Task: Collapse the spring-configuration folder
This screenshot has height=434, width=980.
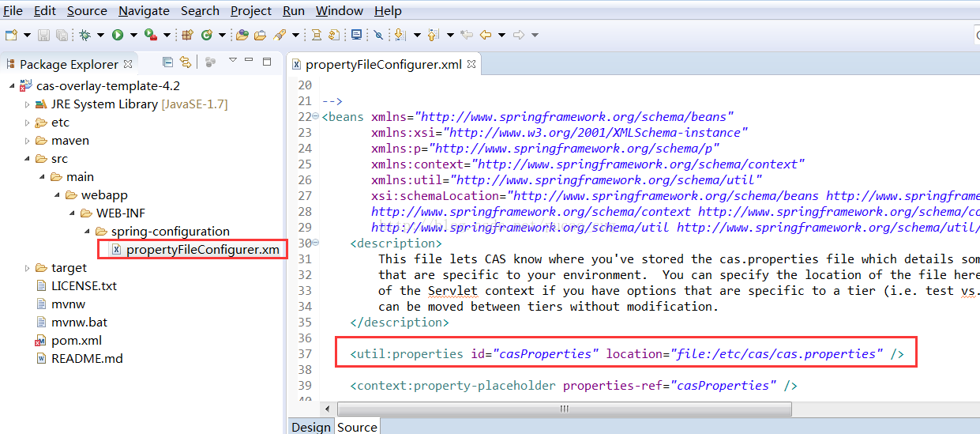Action: (x=86, y=231)
